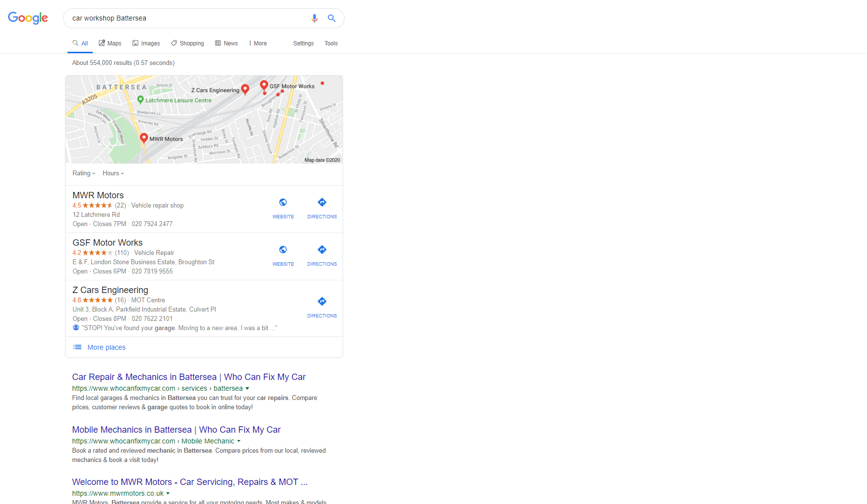The height and width of the screenshot is (504, 867).
Task: Open search Settings menu
Action: 303,43
